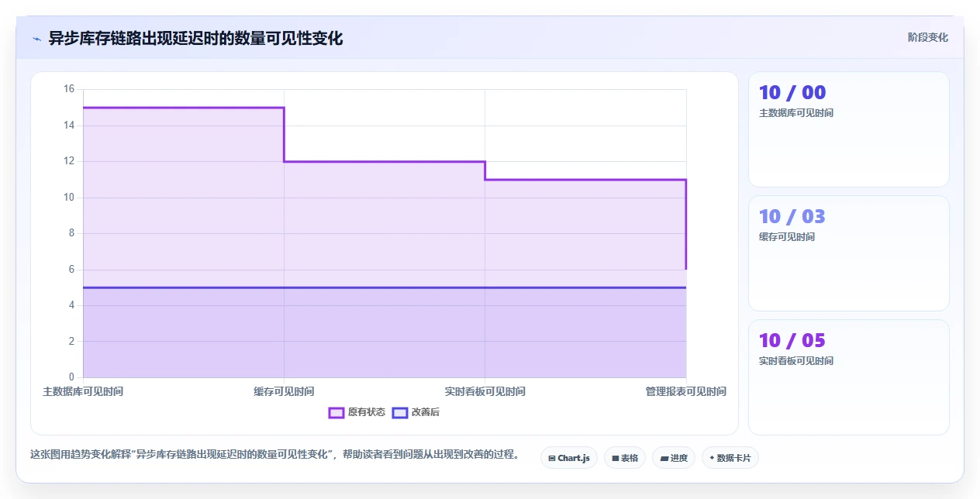
Task: Select the 数据卡片 tag chip
Action: (x=730, y=458)
